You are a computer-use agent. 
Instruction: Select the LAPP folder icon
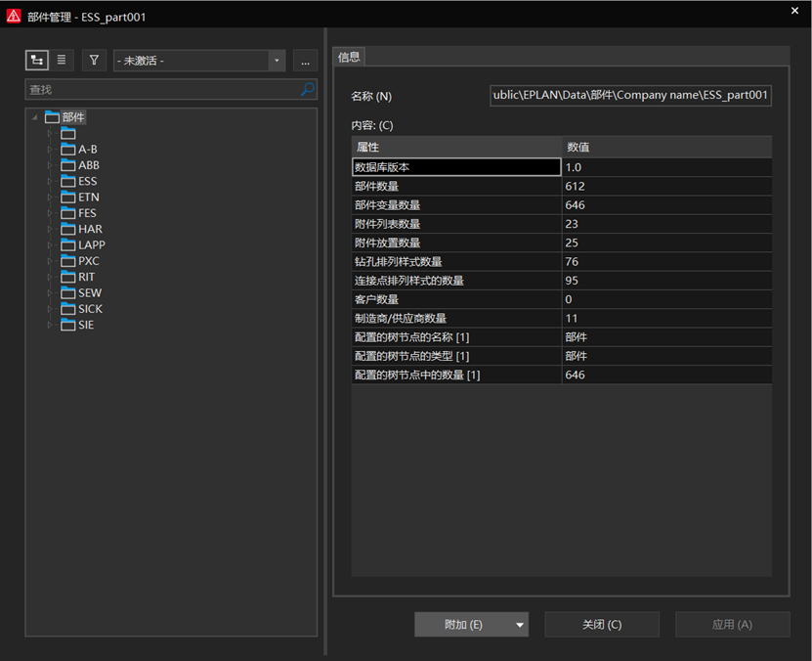[67, 245]
